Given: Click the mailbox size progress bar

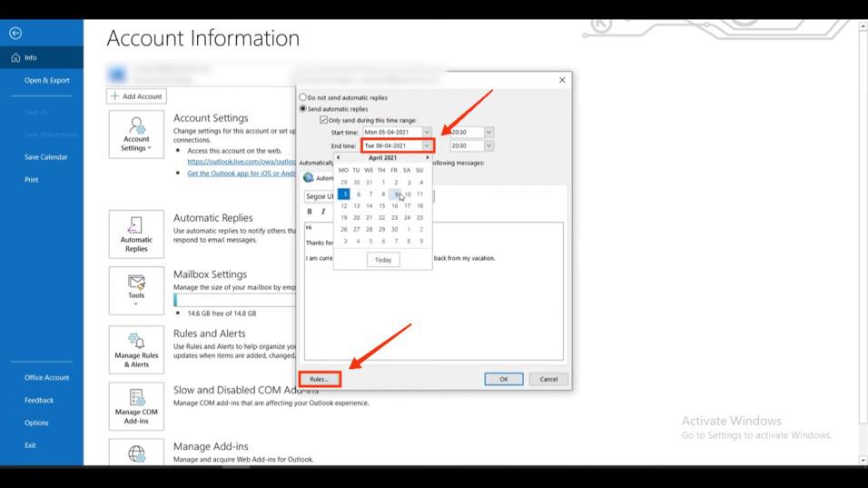Looking at the screenshot, I should (x=235, y=300).
